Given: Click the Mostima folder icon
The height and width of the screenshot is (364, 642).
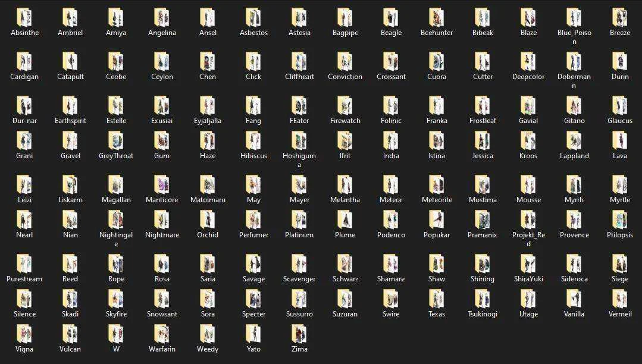Looking at the screenshot, I should [483, 184].
